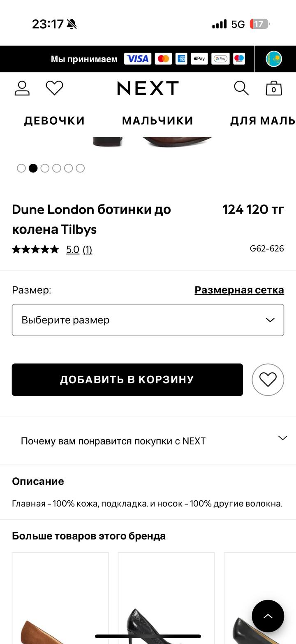This screenshot has width=296, height=644.
Task: Click the NEXT logo
Action: [x=148, y=88]
